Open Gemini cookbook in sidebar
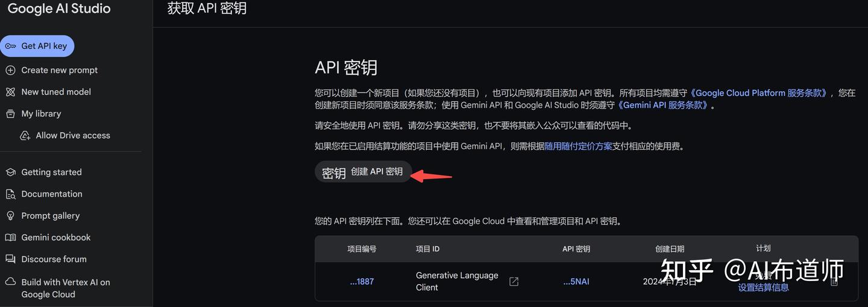 [x=56, y=237]
